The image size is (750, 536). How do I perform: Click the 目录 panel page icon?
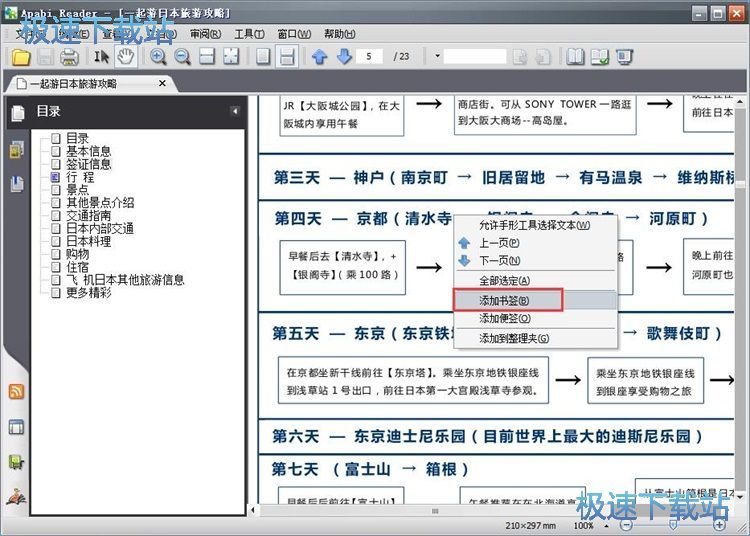pyautogui.click(x=18, y=113)
